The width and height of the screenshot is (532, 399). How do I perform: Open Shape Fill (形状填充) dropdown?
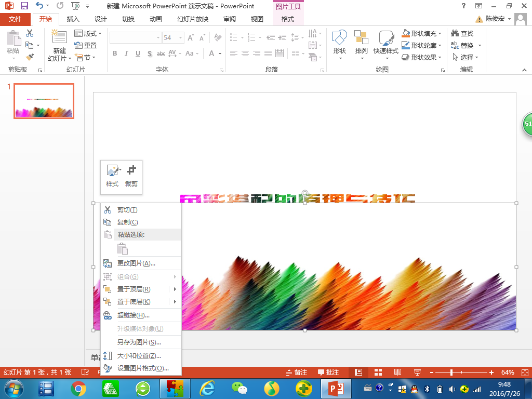(x=421, y=34)
